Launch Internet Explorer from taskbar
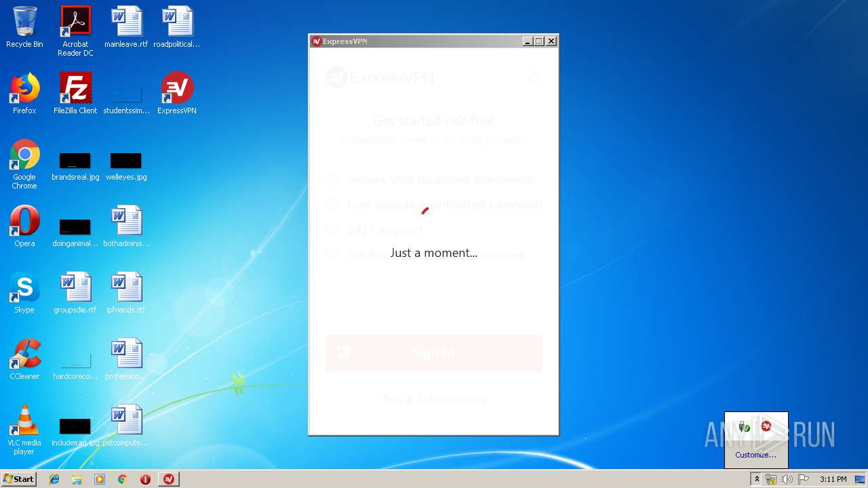The image size is (868, 488). tap(54, 479)
